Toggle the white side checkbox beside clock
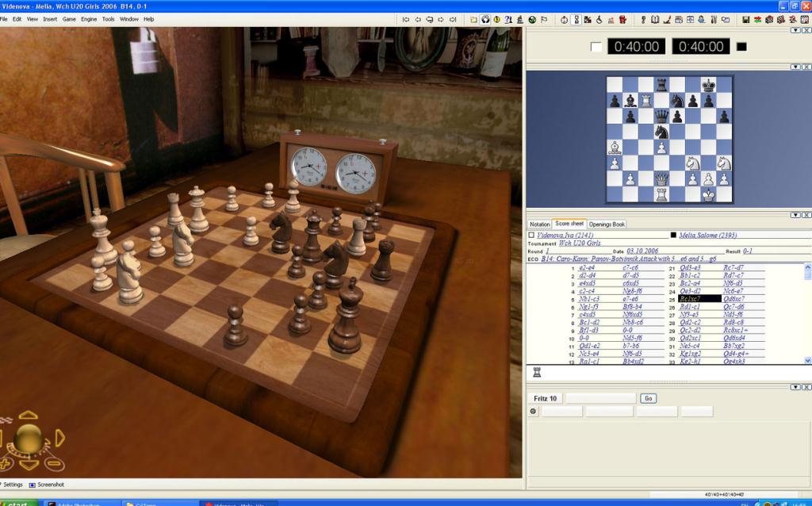This screenshot has width=812, height=506. tap(596, 47)
